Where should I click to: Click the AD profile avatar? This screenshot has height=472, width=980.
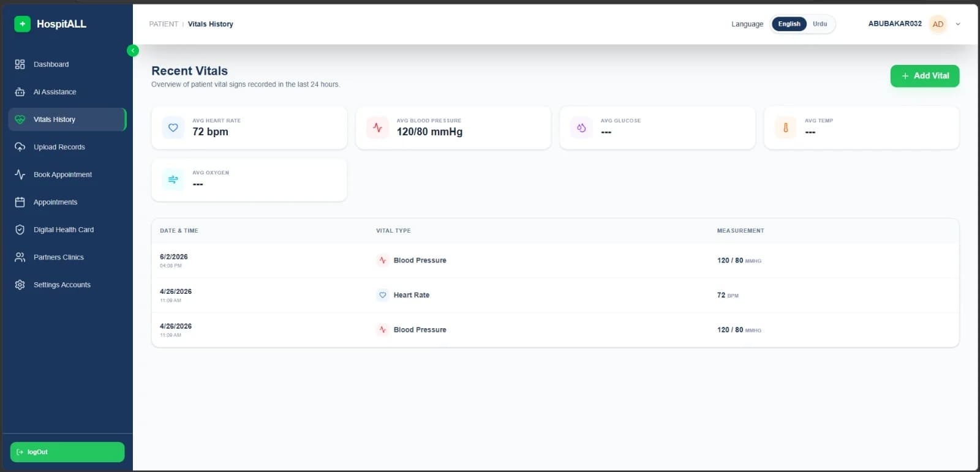point(938,24)
